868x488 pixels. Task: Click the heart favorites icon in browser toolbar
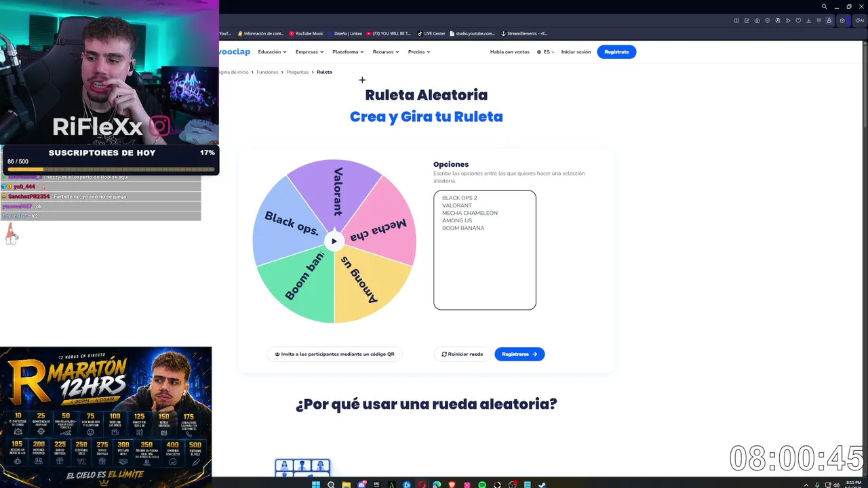point(798,21)
